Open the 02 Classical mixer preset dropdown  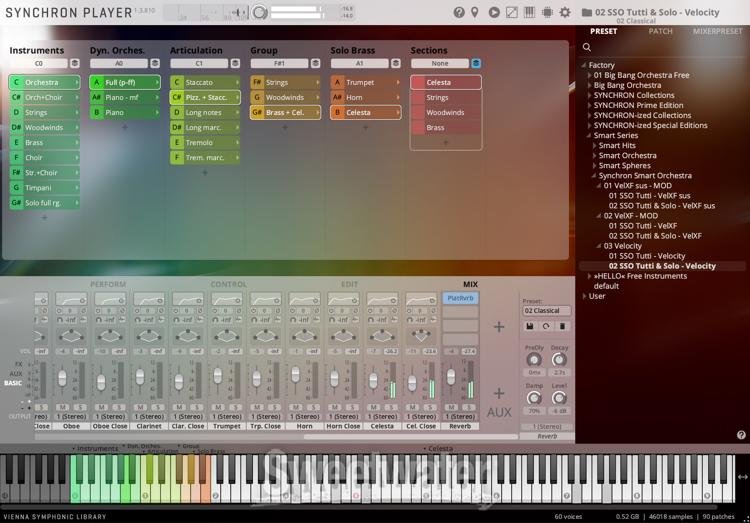(x=546, y=311)
